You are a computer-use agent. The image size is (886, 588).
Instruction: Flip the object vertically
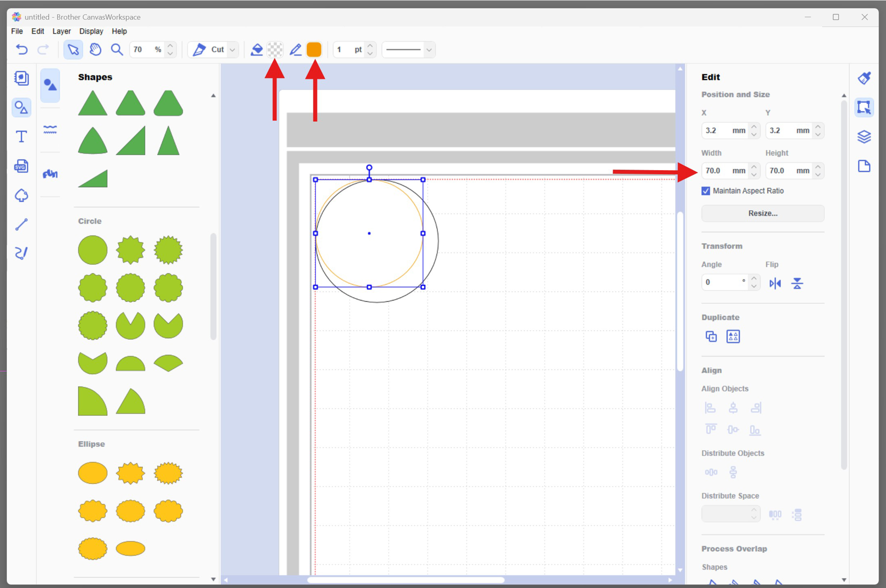pos(797,283)
